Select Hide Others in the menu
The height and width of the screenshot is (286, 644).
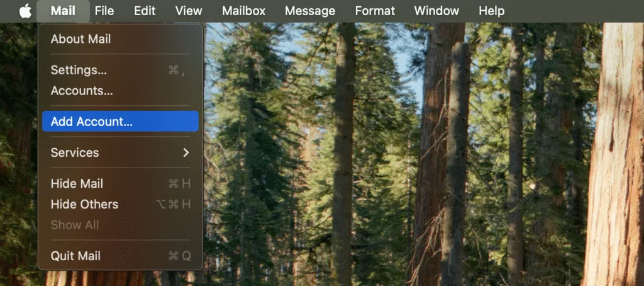84,204
